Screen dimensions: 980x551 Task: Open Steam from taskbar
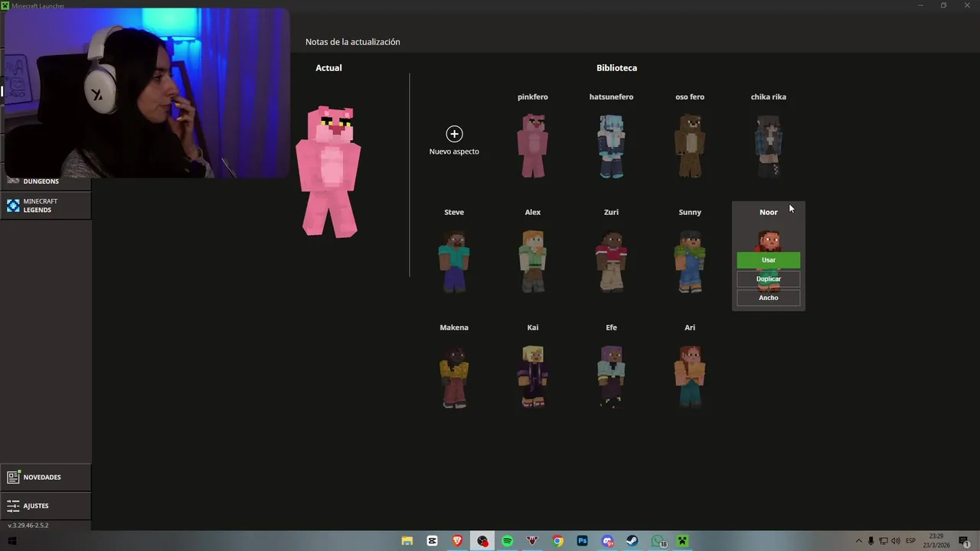click(x=632, y=541)
